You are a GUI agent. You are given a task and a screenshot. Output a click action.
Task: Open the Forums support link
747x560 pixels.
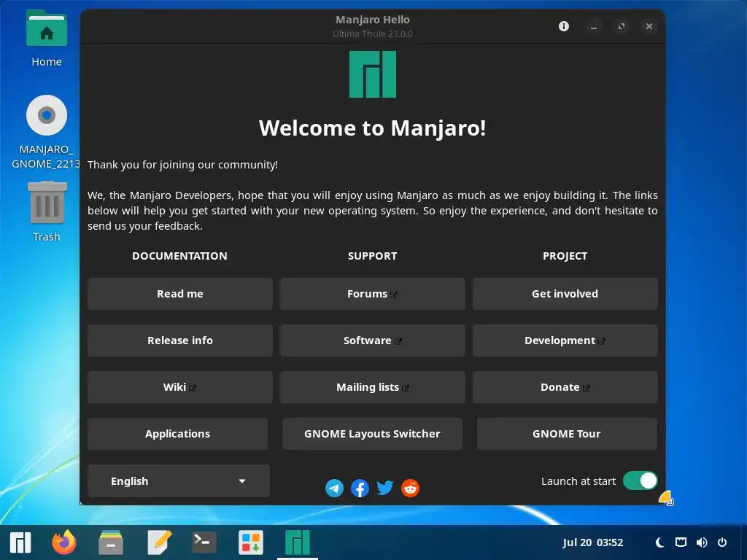373,294
